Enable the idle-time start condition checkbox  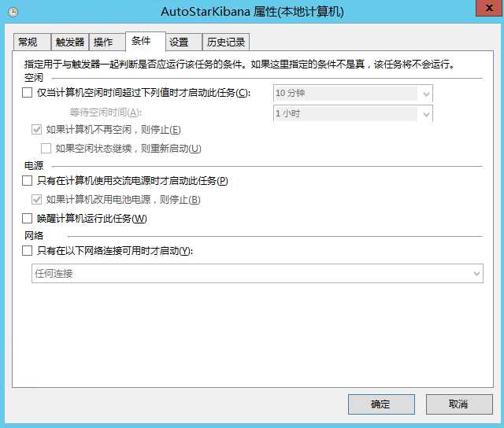(28, 94)
